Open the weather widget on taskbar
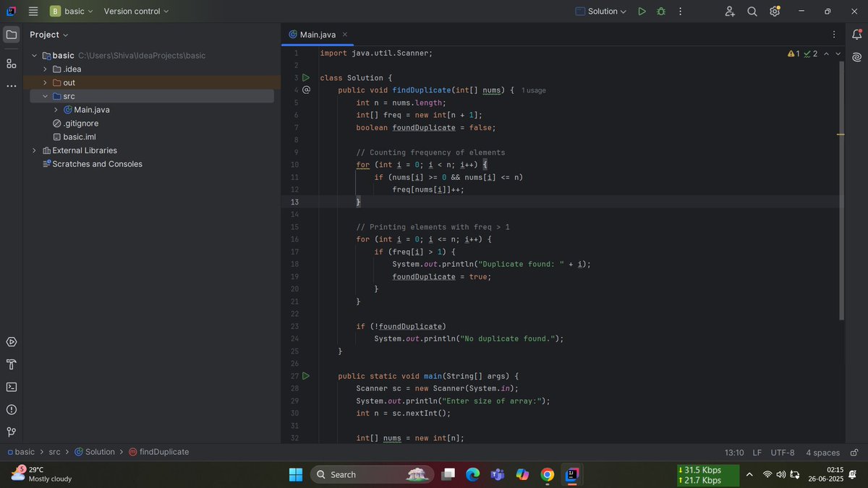The width and height of the screenshot is (868, 488). coord(41,474)
